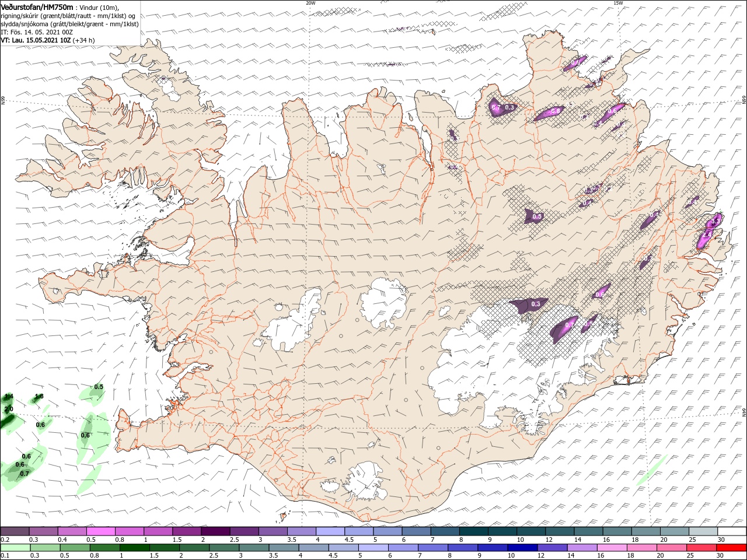Image resolution: width=747 pixels, height=560 pixels.
Task: Click the Mýrdalsjökull glacier in the south
Action: click(x=366, y=481)
